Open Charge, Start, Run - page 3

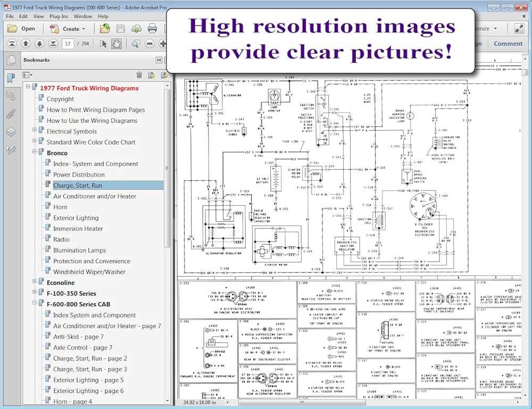90,369
